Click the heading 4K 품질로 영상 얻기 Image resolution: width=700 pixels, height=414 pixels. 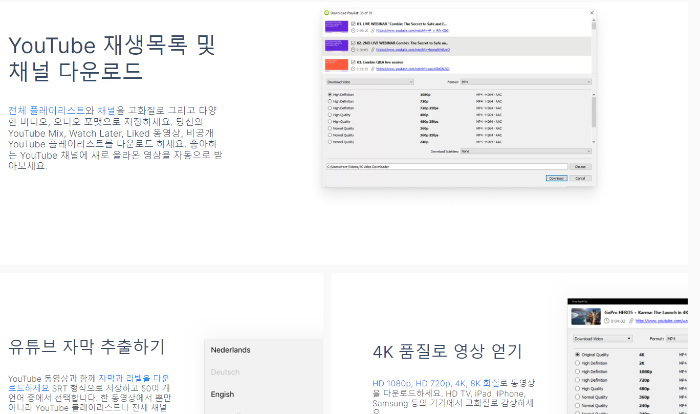click(x=447, y=351)
